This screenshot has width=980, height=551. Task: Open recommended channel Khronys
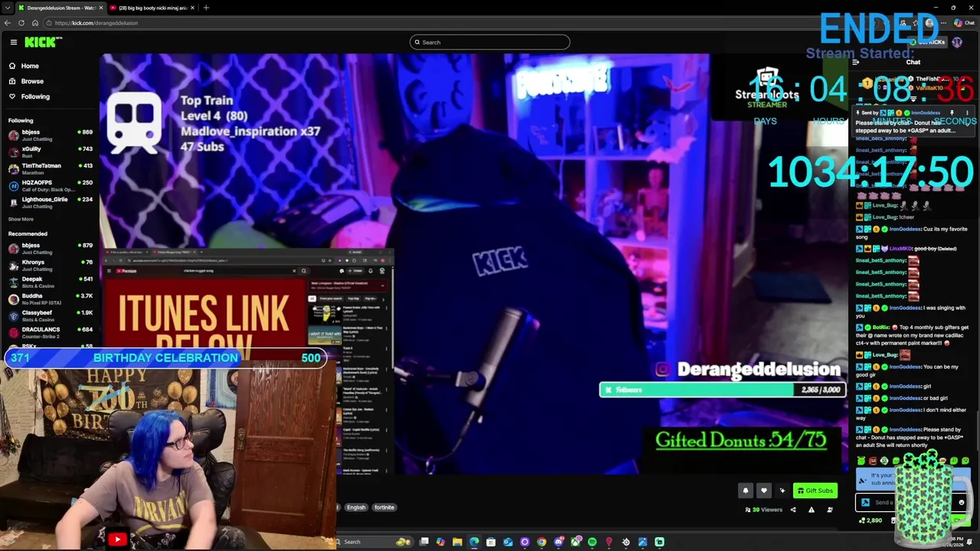(51, 265)
